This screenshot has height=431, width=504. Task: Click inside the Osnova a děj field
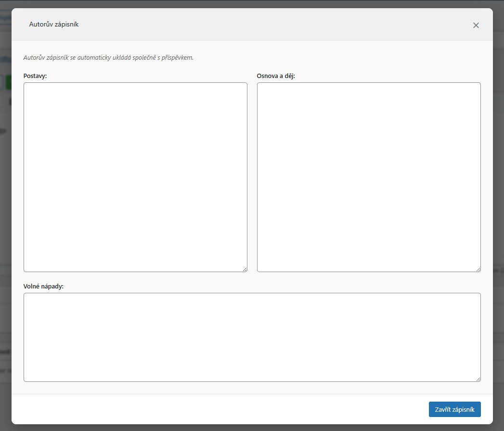(x=369, y=177)
